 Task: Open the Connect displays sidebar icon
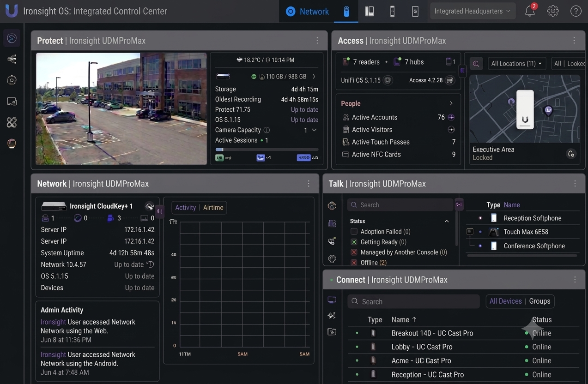pos(332,300)
